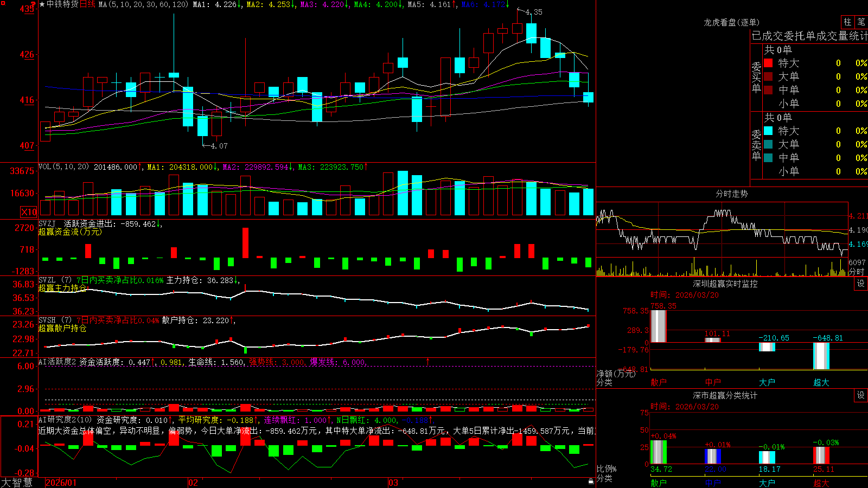Click the 超赢主力持仓 label
Viewport: 868px width, 488px height.
pos(62,288)
